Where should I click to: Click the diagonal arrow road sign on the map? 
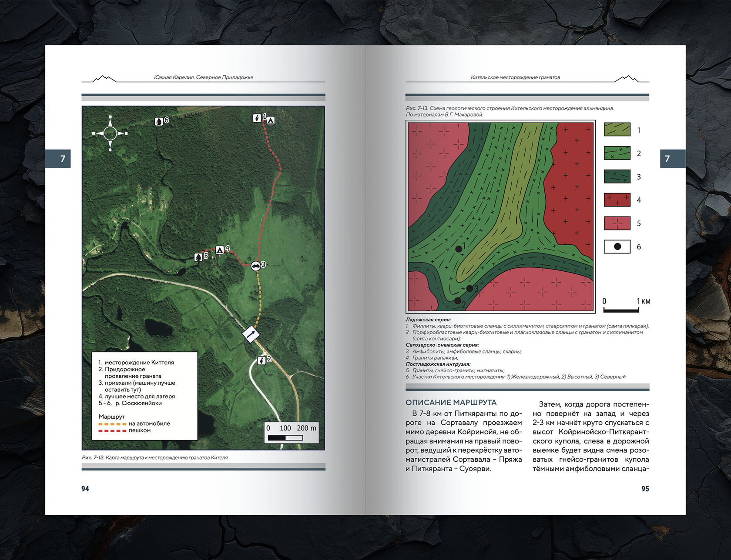(251, 334)
